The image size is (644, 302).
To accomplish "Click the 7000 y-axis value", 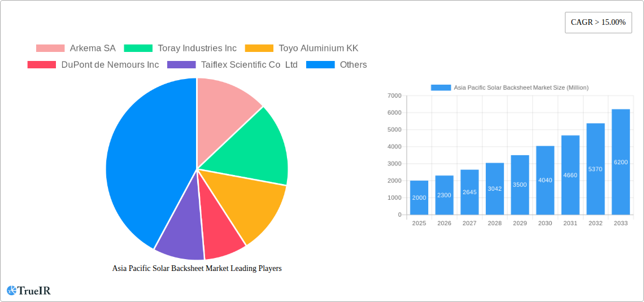I will click(x=395, y=95).
